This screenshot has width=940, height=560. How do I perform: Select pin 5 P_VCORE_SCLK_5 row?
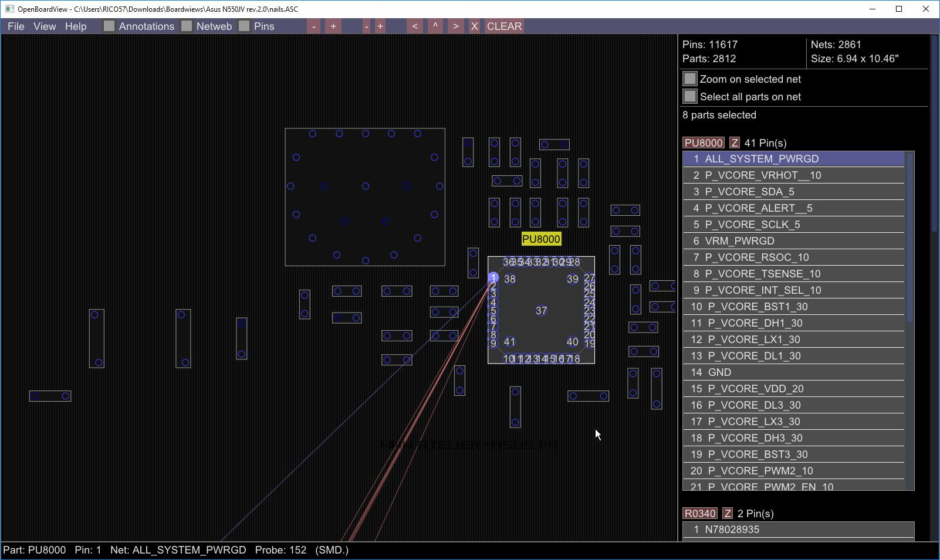click(794, 225)
